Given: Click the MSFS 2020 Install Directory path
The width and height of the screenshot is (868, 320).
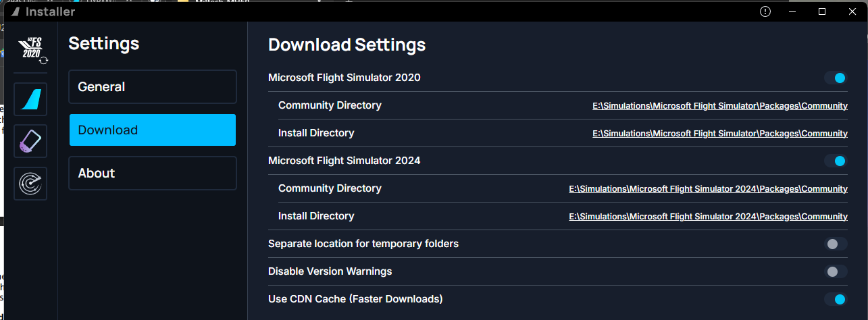Looking at the screenshot, I should coord(719,134).
